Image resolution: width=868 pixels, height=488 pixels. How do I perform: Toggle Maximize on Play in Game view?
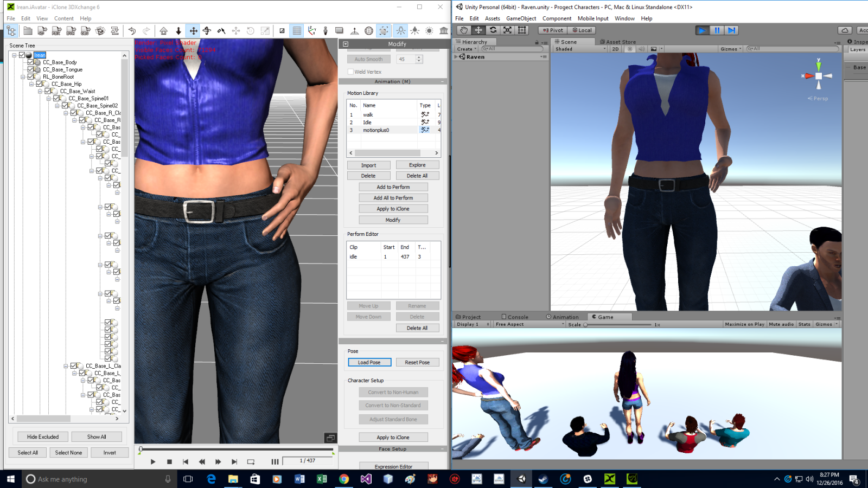pos(744,324)
